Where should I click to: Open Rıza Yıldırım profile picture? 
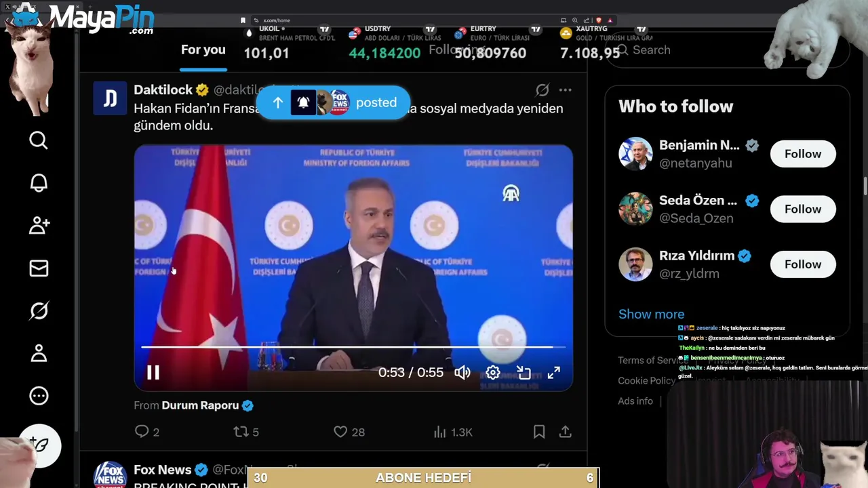[635, 264]
